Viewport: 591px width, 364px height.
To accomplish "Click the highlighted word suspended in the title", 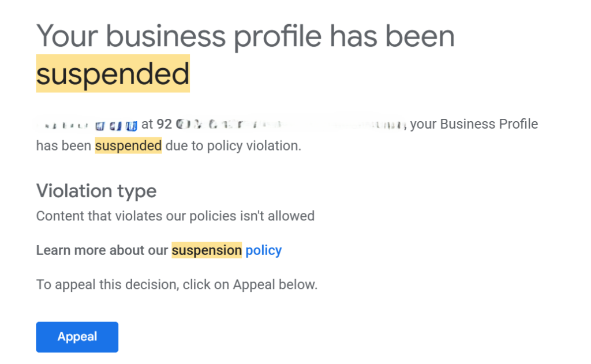I will (x=113, y=74).
